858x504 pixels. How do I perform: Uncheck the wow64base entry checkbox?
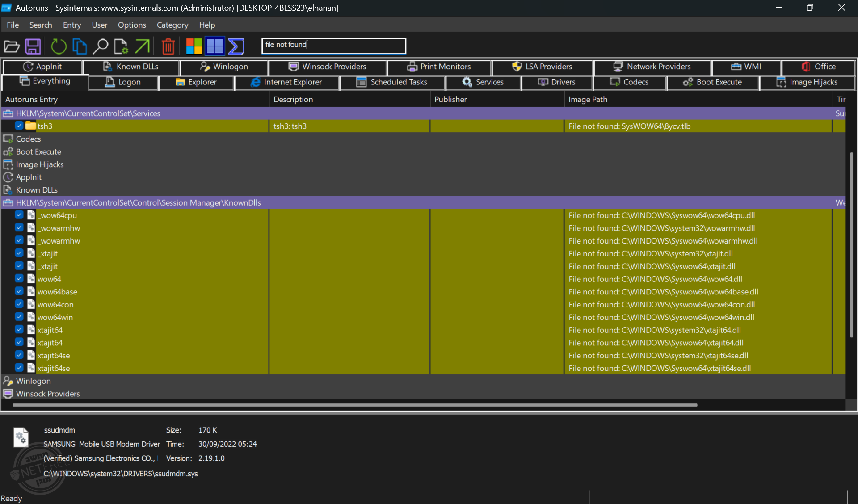pyautogui.click(x=19, y=291)
